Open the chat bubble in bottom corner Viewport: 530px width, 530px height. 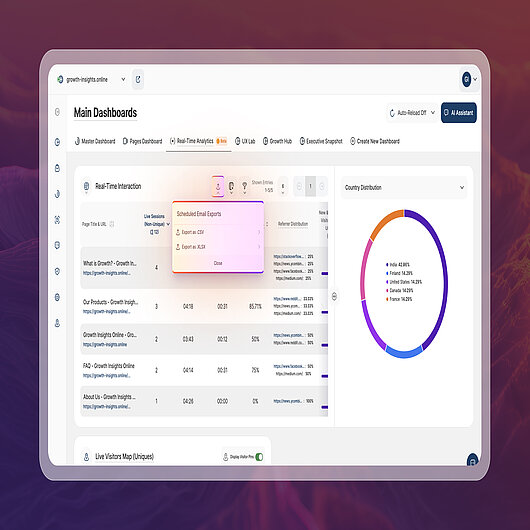472,460
